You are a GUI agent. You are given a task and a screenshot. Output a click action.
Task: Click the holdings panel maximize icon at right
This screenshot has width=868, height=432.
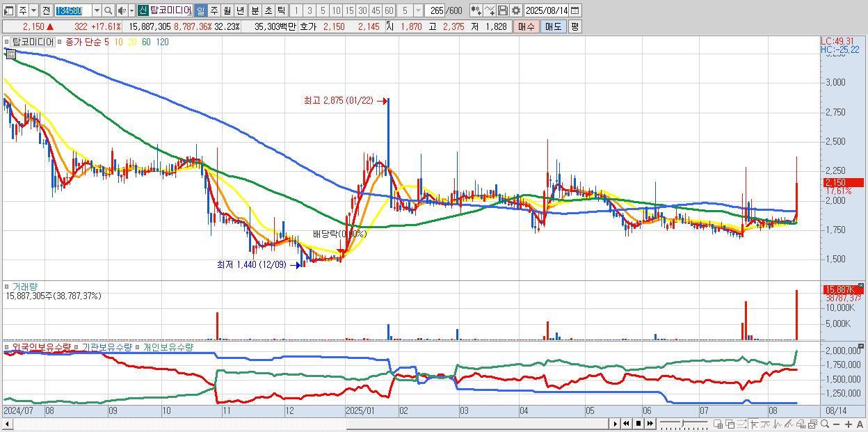click(861, 344)
